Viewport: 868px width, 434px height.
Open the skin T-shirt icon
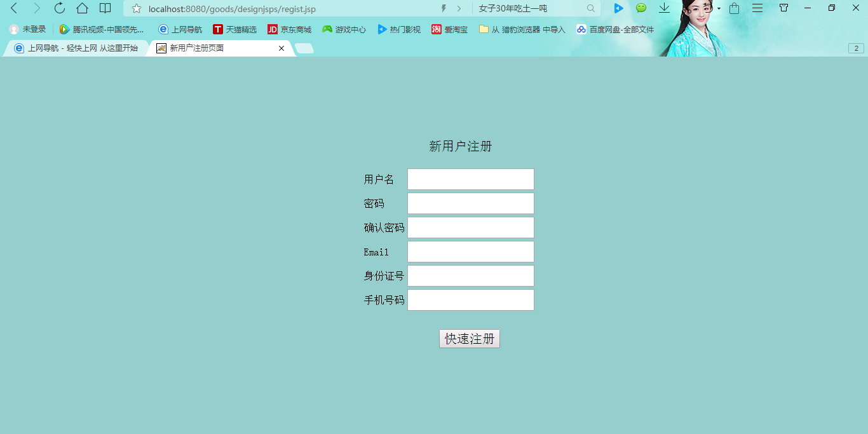784,8
